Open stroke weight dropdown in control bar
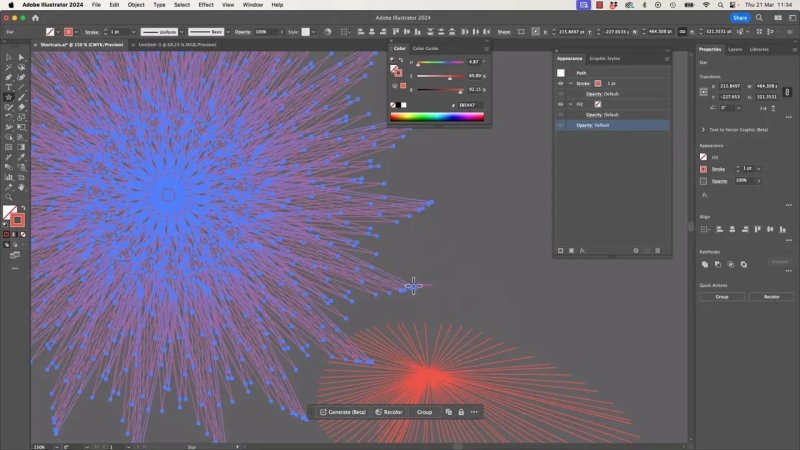 pyautogui.click(x=134, y=32)
